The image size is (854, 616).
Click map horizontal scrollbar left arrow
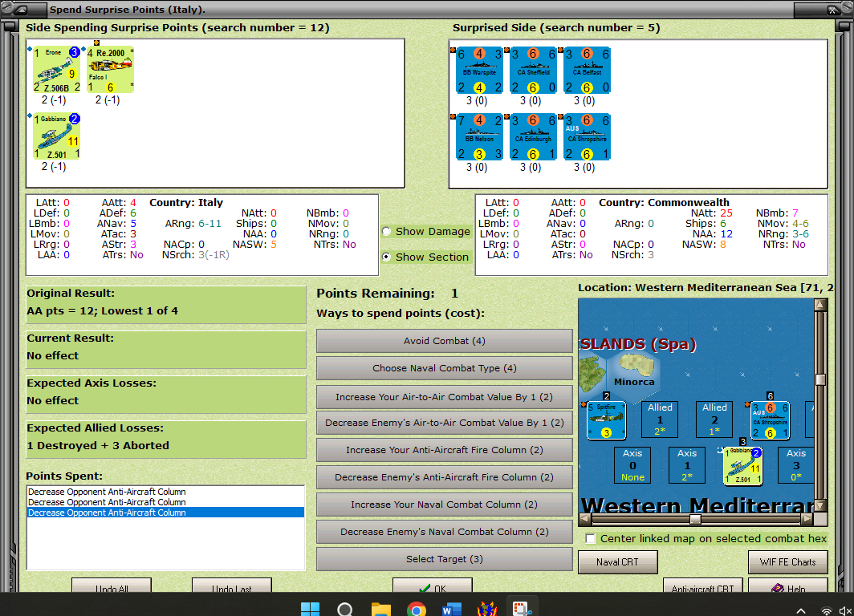585,519
